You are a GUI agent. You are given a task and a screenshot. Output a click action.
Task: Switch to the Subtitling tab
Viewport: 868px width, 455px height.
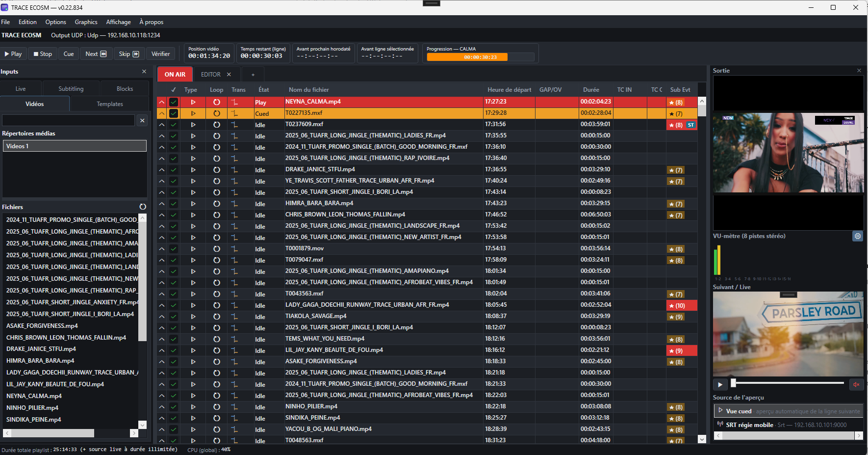point(71,89)
